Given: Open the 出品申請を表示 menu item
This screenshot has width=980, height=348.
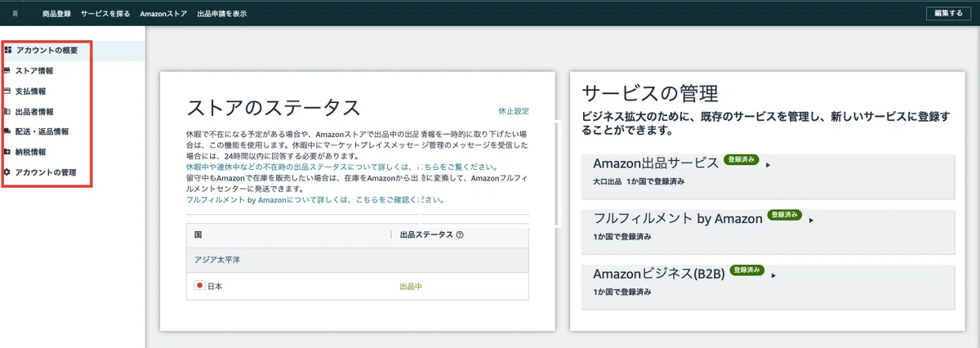Looking at the screenshot, I should click(222, 14).
